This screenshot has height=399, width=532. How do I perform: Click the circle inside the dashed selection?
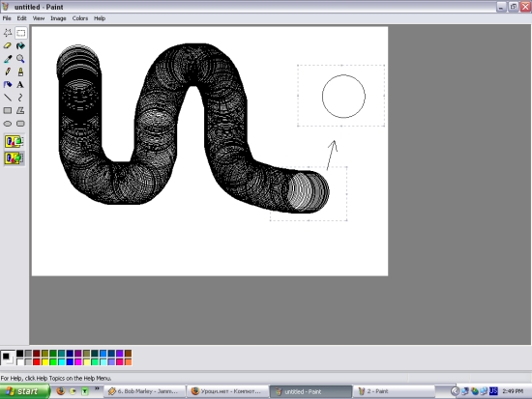343,97
